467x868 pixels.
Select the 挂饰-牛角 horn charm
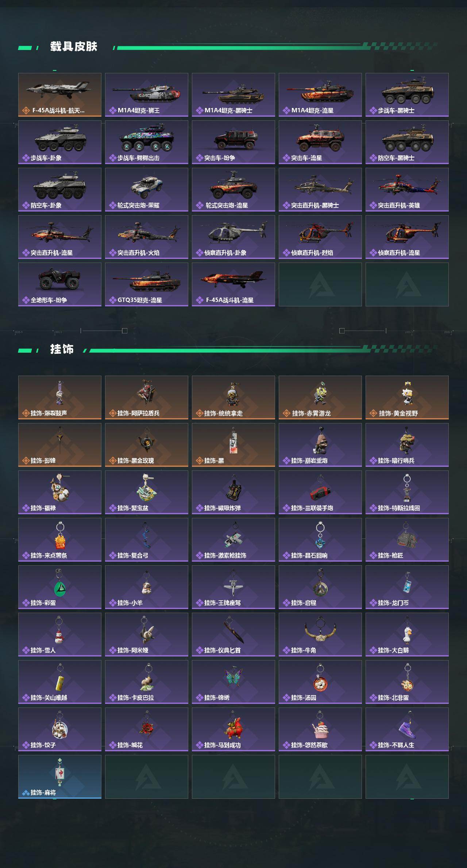[320, 635]
